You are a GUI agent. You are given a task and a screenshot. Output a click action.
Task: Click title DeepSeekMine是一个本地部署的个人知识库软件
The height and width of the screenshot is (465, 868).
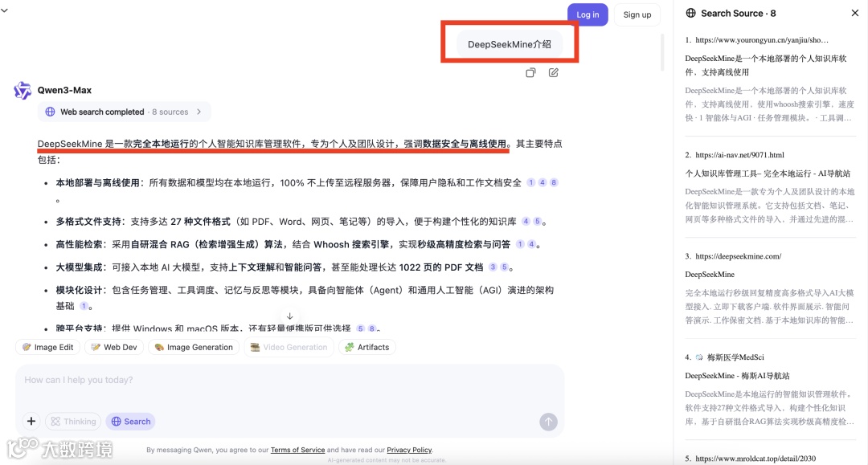pyautogui.click(x=766, y=65)
